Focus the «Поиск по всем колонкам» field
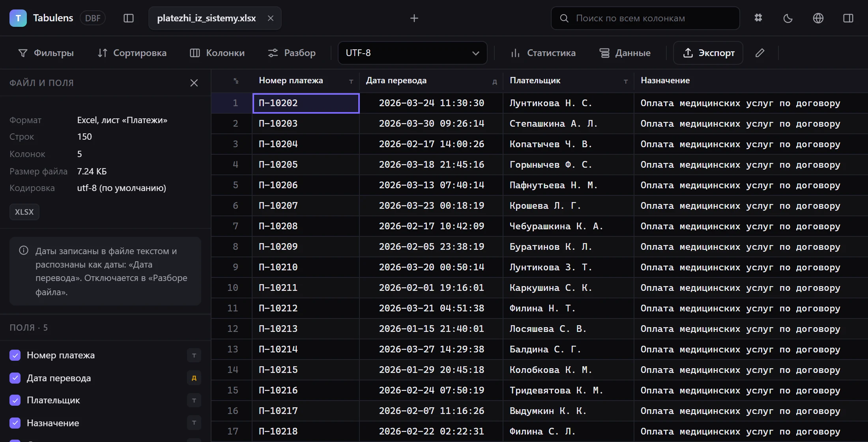Screen dimensions: 868x442 coord(645,18)
